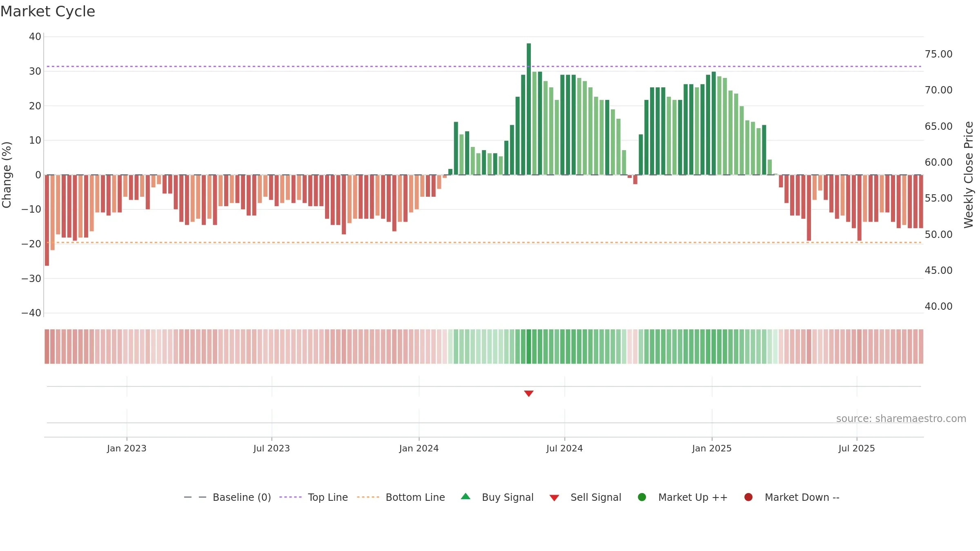Screen dimensions: 980x551
Task: Click the −20 tick on Change axis
Action: [x=31, y=244]
